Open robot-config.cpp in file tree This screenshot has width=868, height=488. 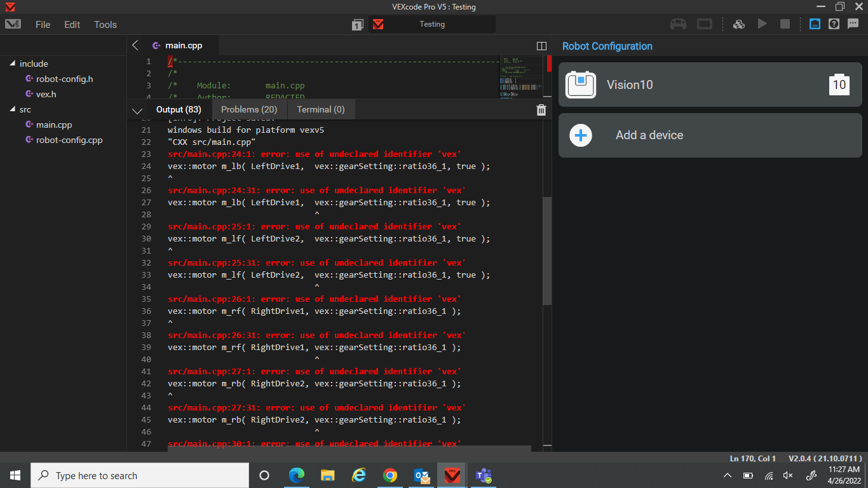tap(69, 140)
